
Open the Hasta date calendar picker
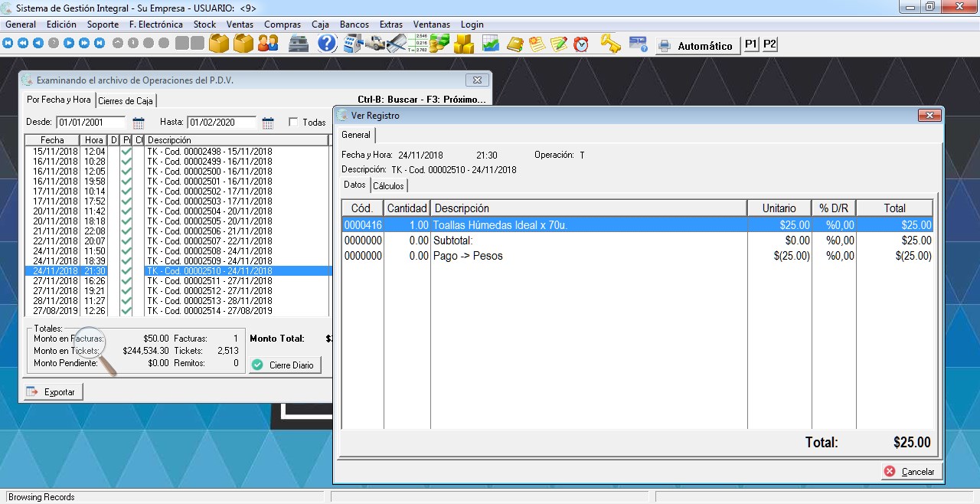click(268, 123)
